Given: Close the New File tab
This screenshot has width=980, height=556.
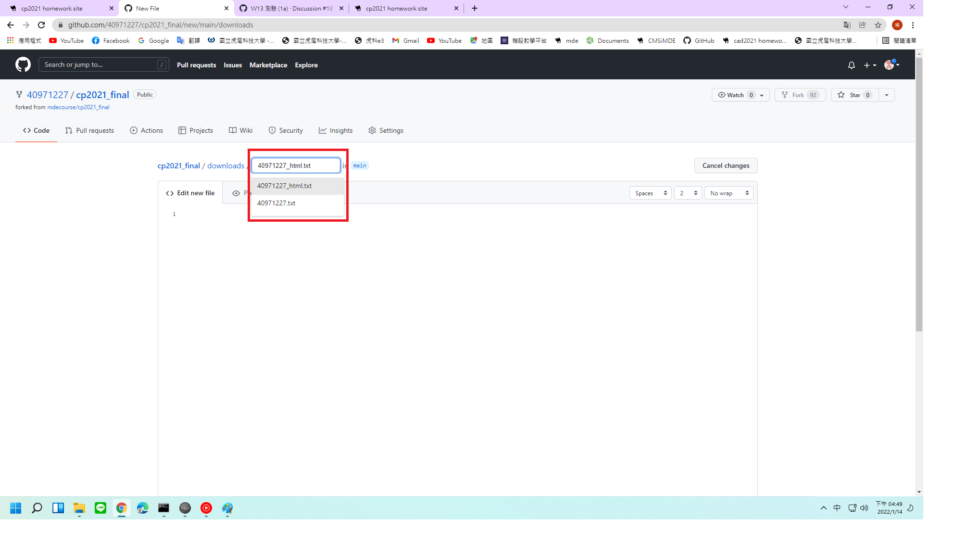Looking at the screenshot, I should pos(226,8).
